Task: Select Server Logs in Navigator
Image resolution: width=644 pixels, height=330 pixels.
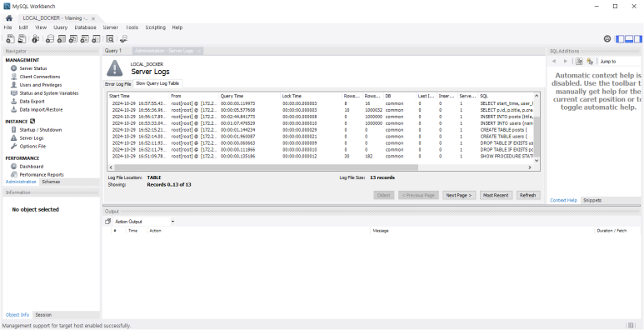Action: pyautogui.click(x=32, y=138)
